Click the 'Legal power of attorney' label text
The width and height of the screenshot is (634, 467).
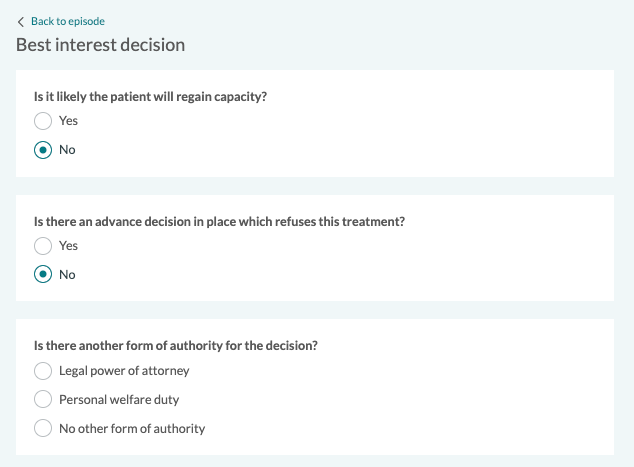[x=124, y=371]
